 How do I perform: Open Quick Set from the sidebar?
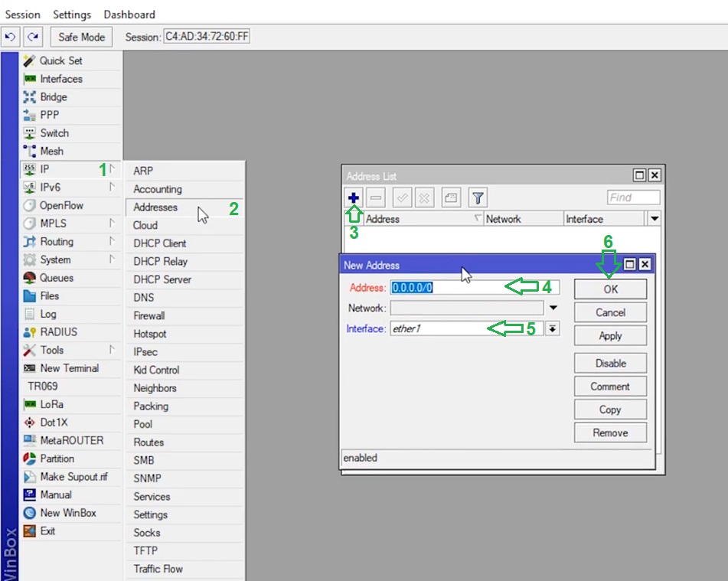(x=60, y=60)
